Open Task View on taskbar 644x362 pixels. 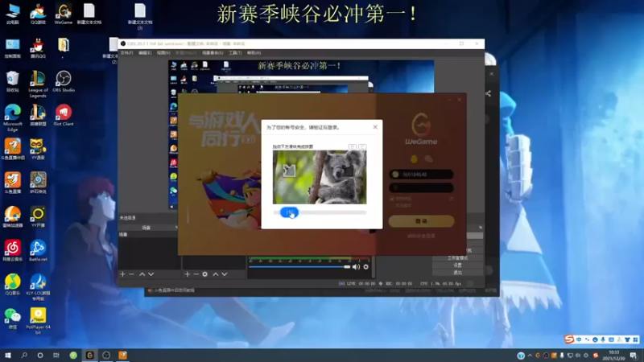pos(56,355)
